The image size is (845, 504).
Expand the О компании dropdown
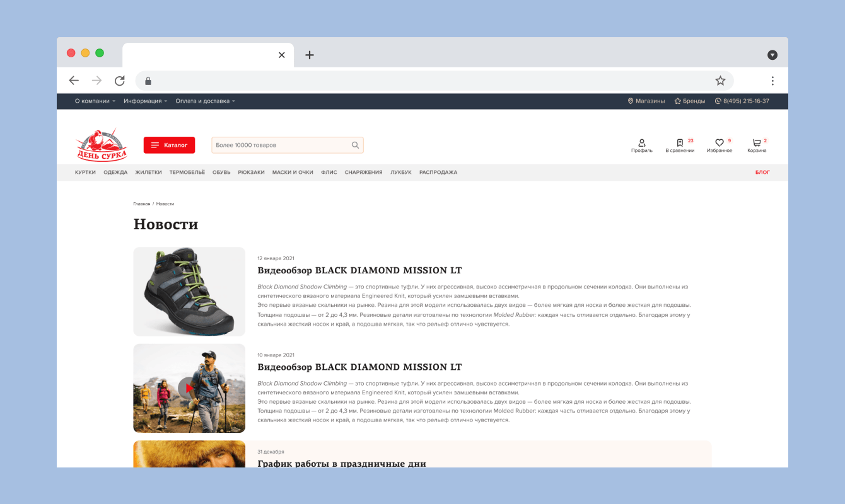click(x=95, y=101)
